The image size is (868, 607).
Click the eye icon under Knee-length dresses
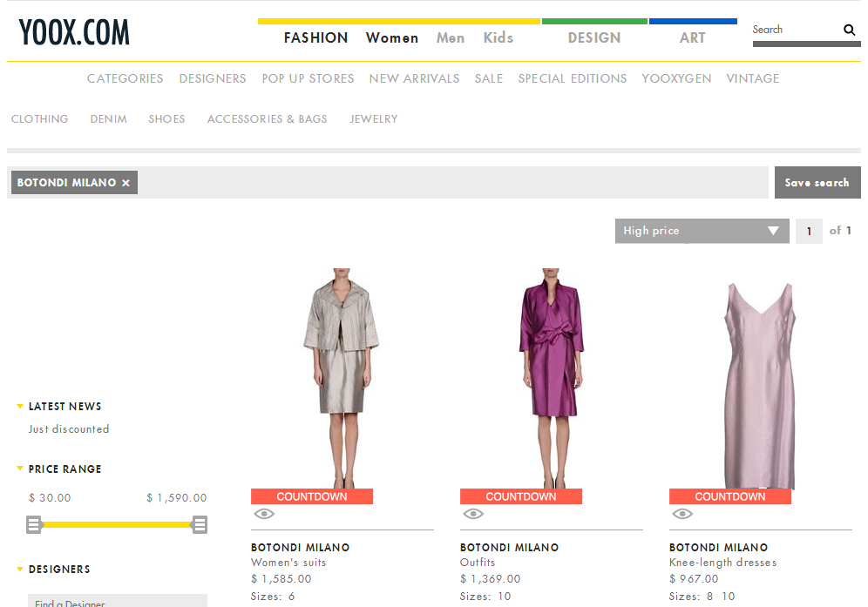click(682, 514)
